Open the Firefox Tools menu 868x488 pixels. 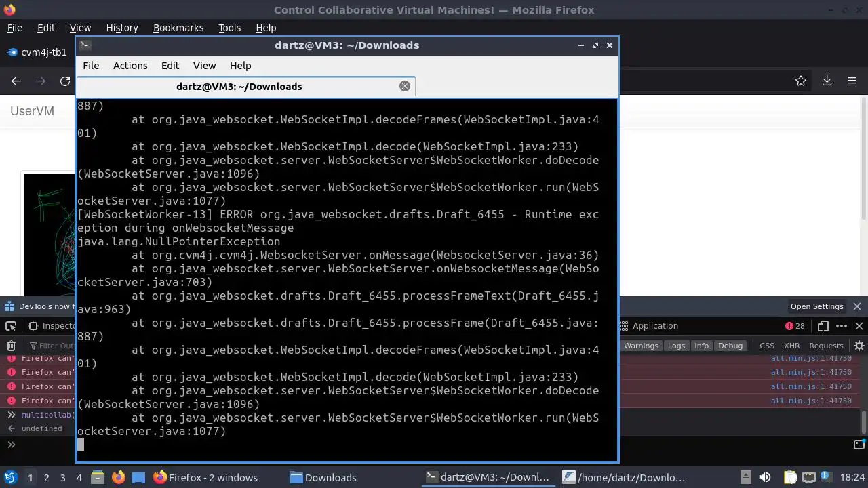click(x=229, y=28)
